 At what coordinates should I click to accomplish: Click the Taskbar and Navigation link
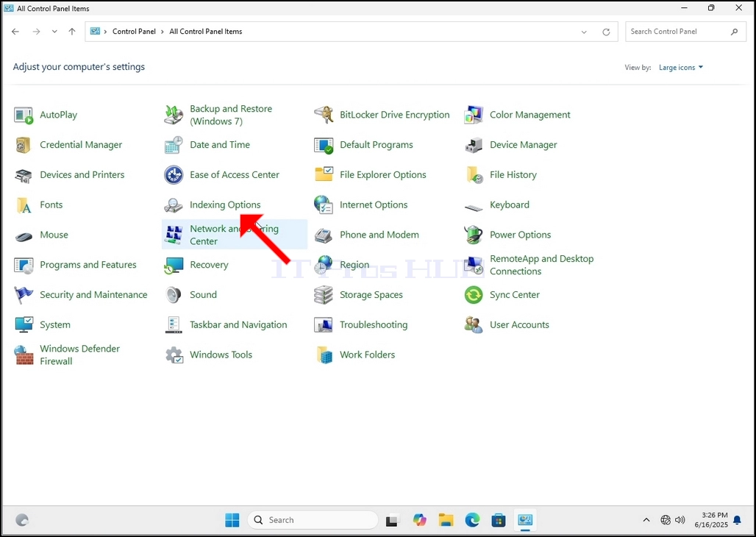point(238,324)
